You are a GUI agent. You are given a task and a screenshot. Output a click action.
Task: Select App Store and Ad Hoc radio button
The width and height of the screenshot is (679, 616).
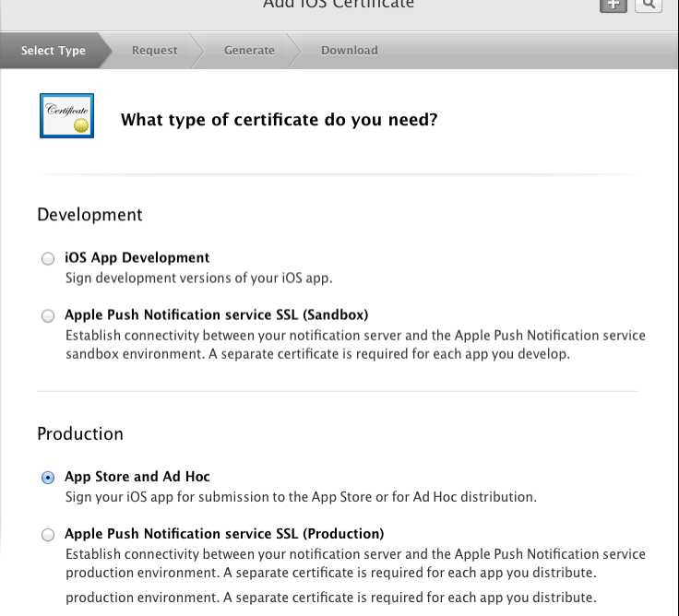pyautogui.click(x=48, y=478)
